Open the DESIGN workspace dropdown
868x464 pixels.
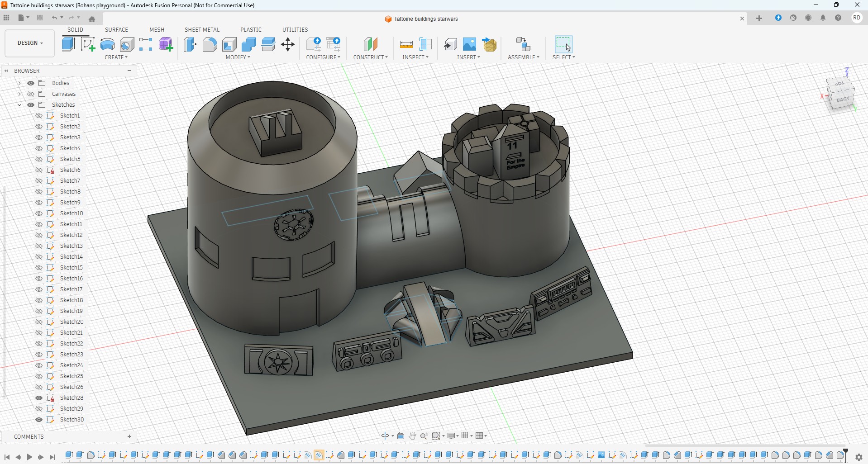[30, 43]
